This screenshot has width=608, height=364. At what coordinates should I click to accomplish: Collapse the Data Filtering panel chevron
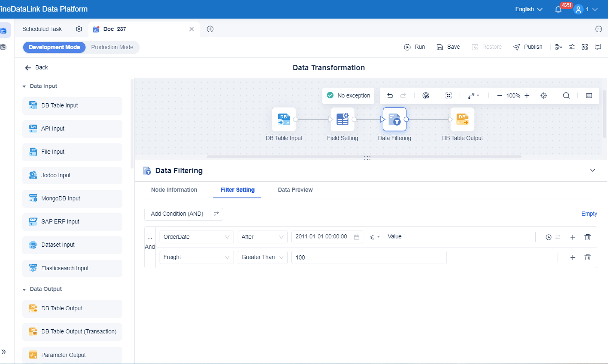click(x=593, y=170)
